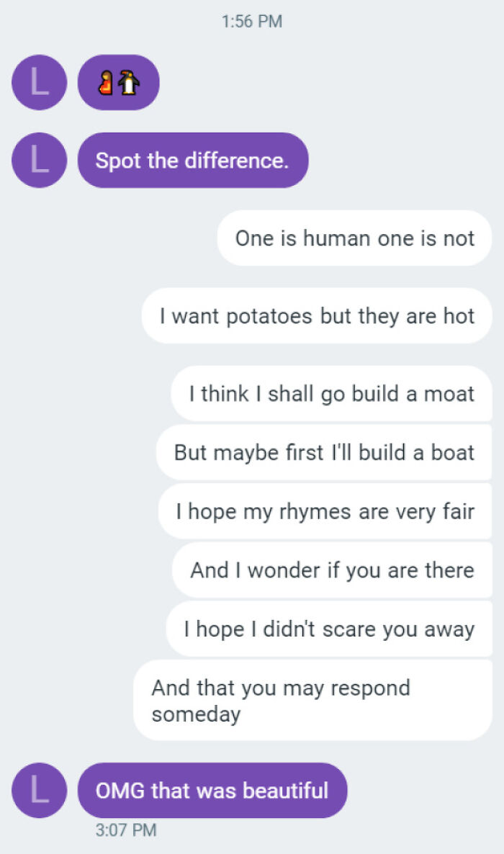Click the penguin emoji in the first message
Screen dimensions: 504x854
(128, 82)
